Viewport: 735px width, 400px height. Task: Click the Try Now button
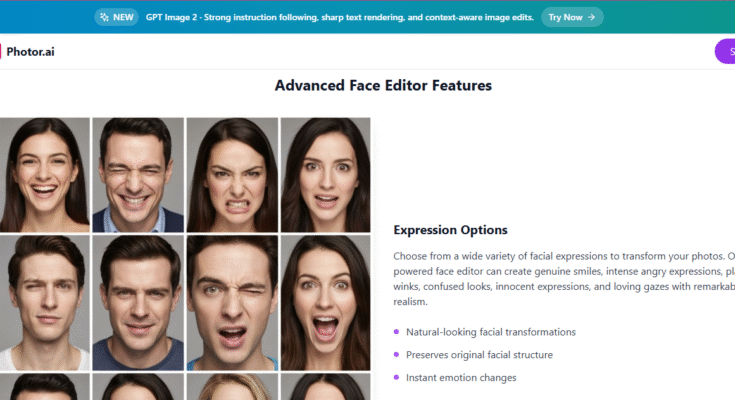tap(572, 17)
